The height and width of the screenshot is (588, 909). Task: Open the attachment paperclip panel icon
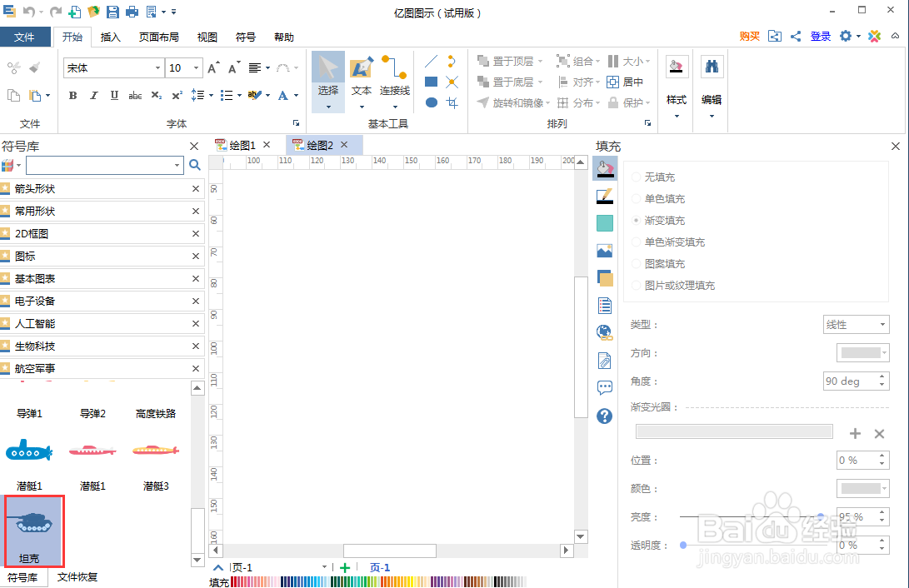click(605, 361)
